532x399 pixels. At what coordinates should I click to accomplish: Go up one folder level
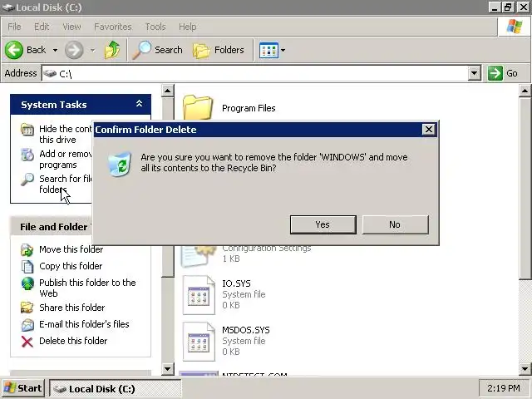tap(112, 50)
